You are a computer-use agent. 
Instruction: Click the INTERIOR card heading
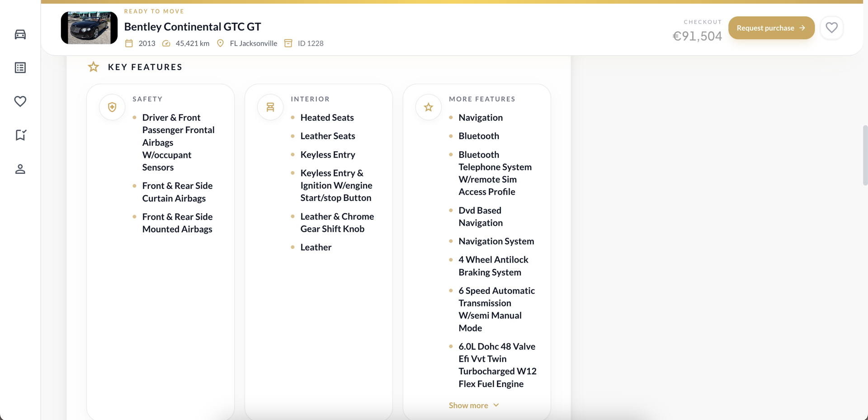[x=310, y=99]
